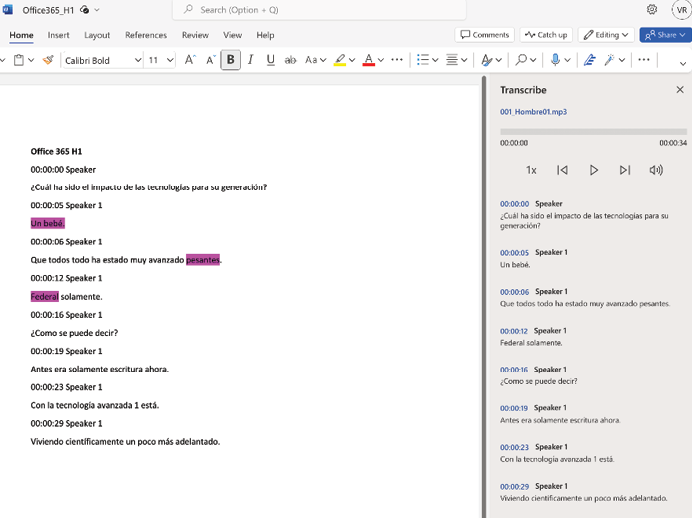Open the Comments pane
Screen dimensions: 692x518
[x=484, y=34]
